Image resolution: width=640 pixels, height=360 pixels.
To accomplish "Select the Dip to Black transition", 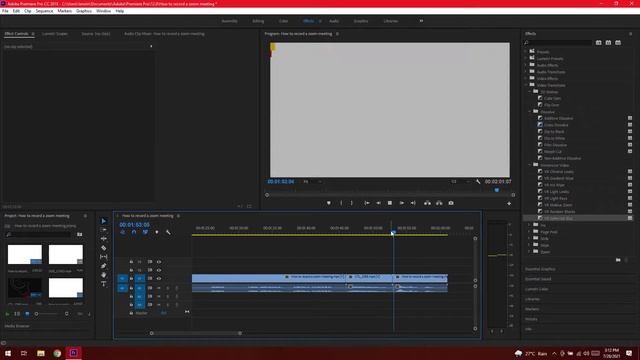I will point(554,131).
